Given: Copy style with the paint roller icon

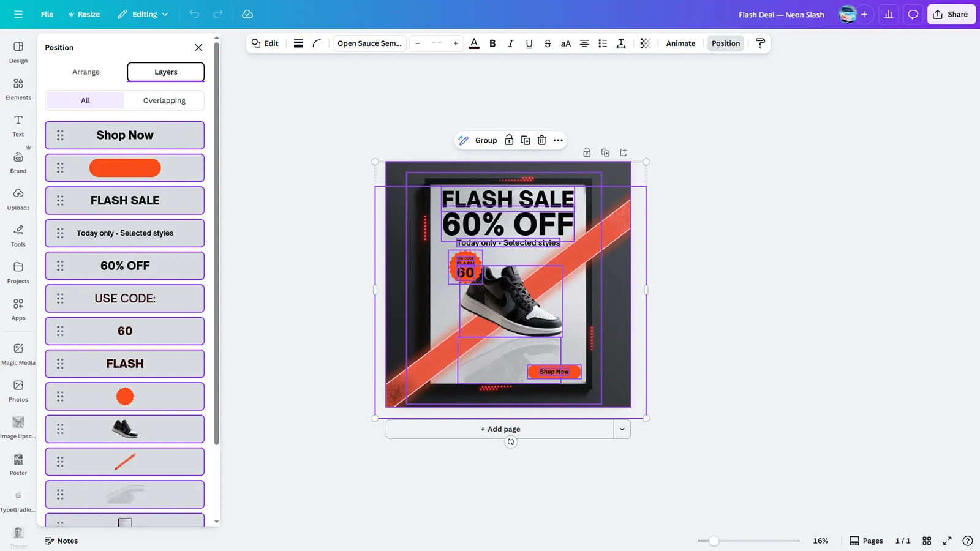Looking at the screenshot, I should tap(760, 43).
